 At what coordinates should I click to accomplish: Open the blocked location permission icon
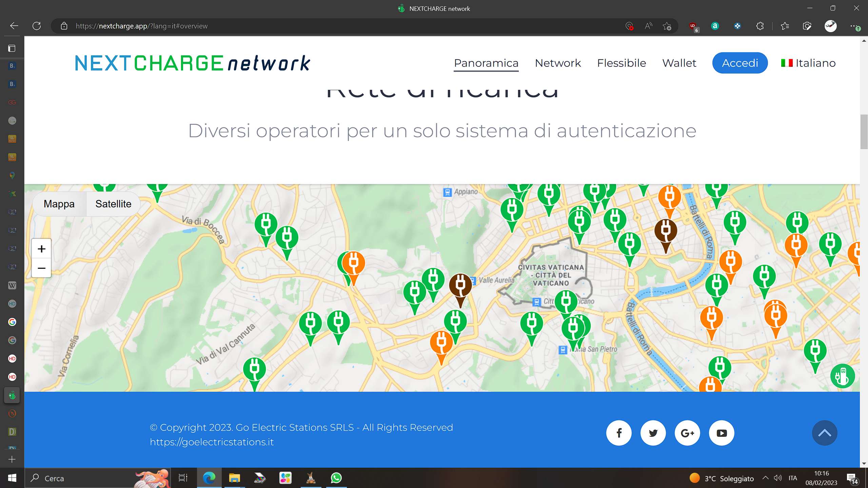coord(629,26)
